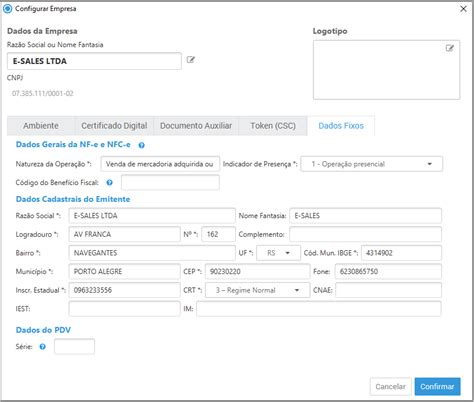Expand the UF state dropdown
This screenshot has width=474, height=402.
[279, 253]
